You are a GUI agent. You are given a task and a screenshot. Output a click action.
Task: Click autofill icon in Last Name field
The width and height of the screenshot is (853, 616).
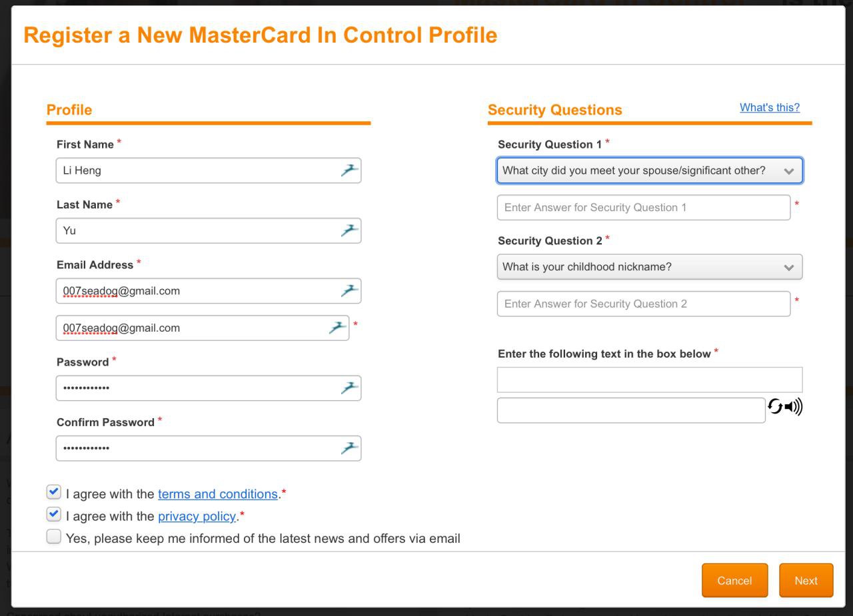[x=349, y=230]
